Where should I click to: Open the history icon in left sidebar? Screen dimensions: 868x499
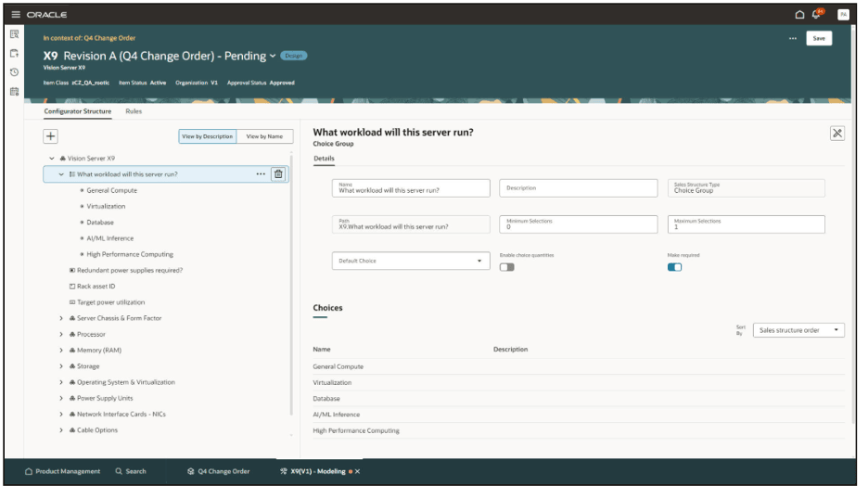tap(15, 72)
